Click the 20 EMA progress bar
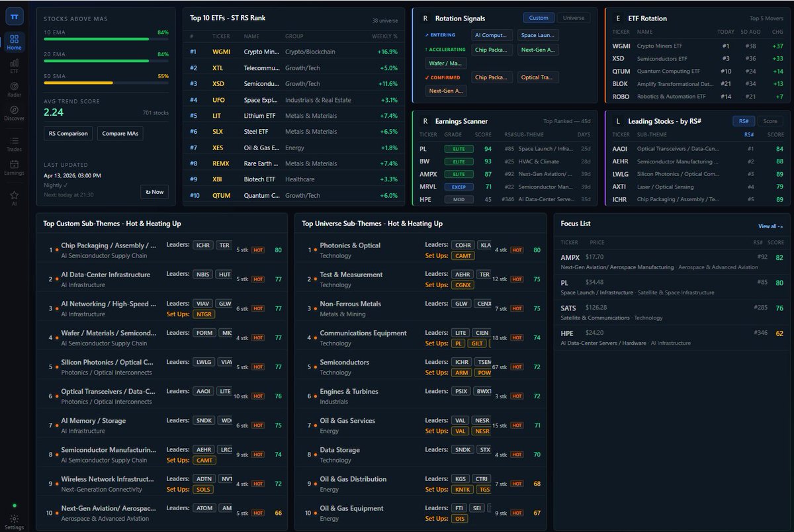794x532 pixels. point(106,61)
